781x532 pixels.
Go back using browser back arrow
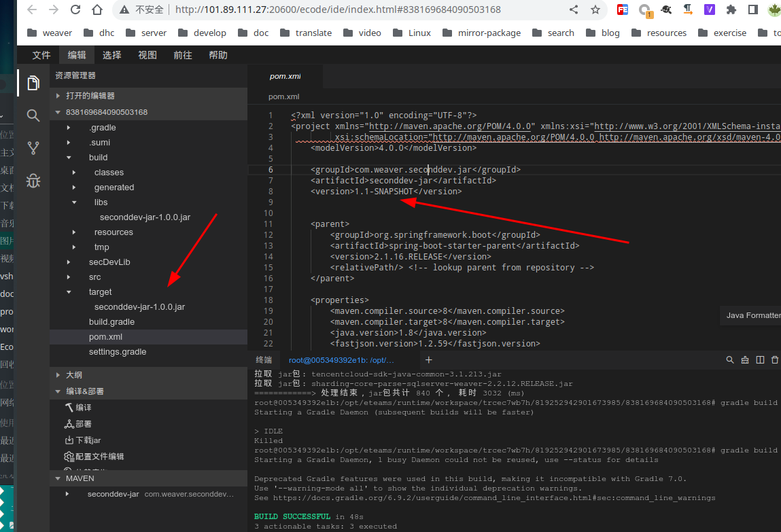click(x=32, y=10)
